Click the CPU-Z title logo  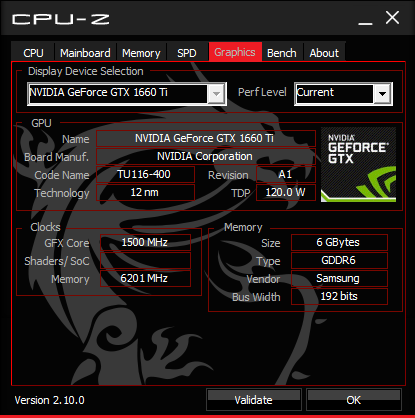tap(61, 19)
